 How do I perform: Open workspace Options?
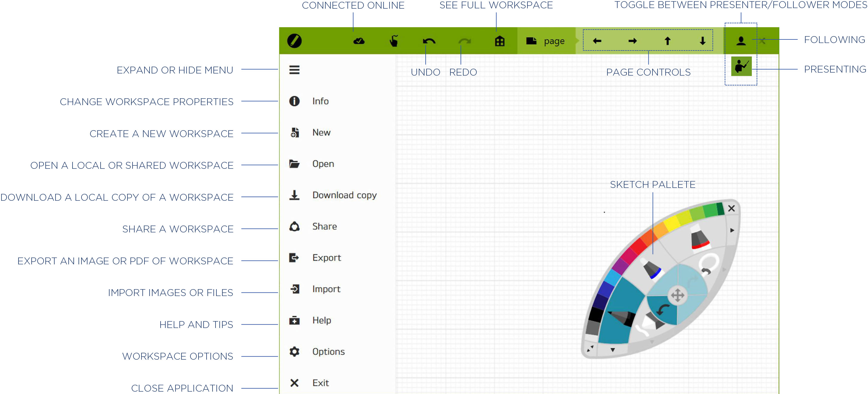pos(337,352)
